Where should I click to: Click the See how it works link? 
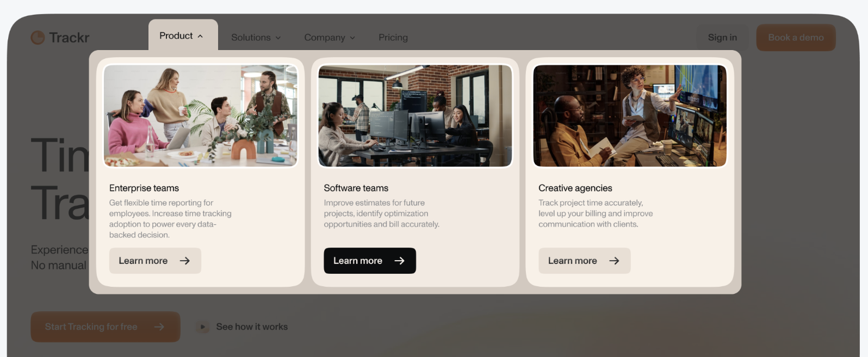[252, 327]
